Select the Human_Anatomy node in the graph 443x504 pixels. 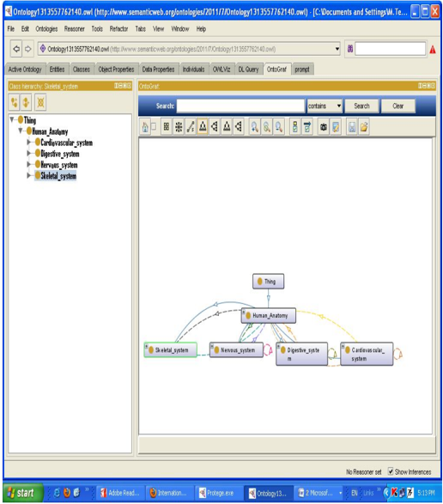click(269, 316)
